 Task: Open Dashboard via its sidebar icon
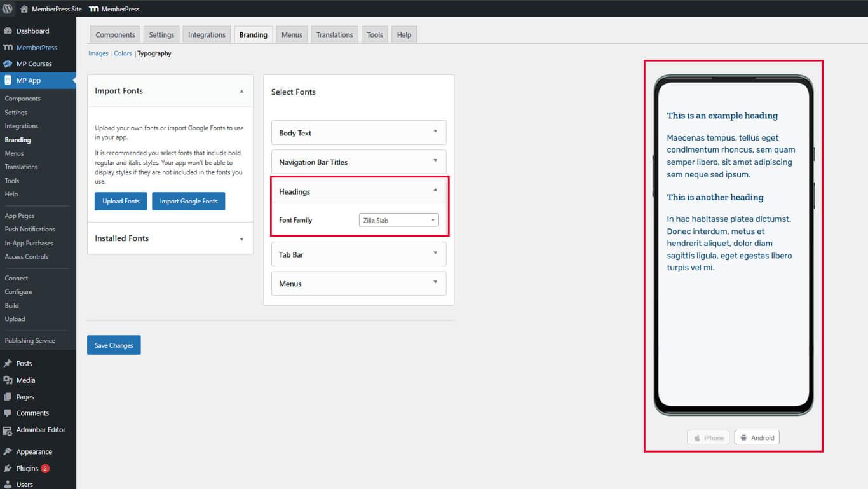[x=8, y=31]
